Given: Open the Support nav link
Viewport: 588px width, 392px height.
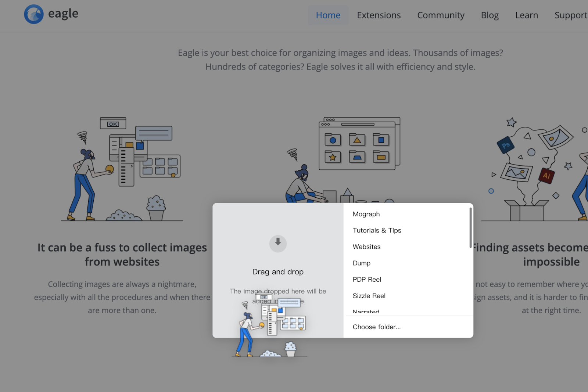Looking at the screenshot, I should 571,15.
